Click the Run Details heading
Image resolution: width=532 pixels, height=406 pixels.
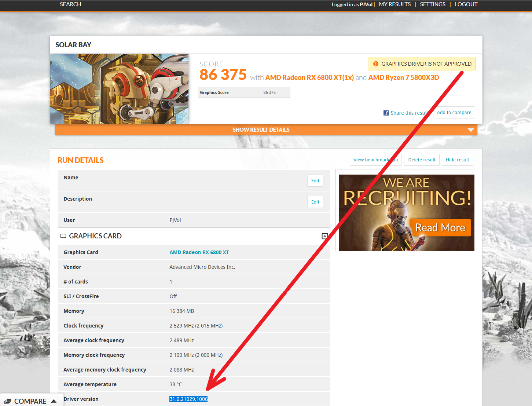pyautogui.click(x=81, y=160)
